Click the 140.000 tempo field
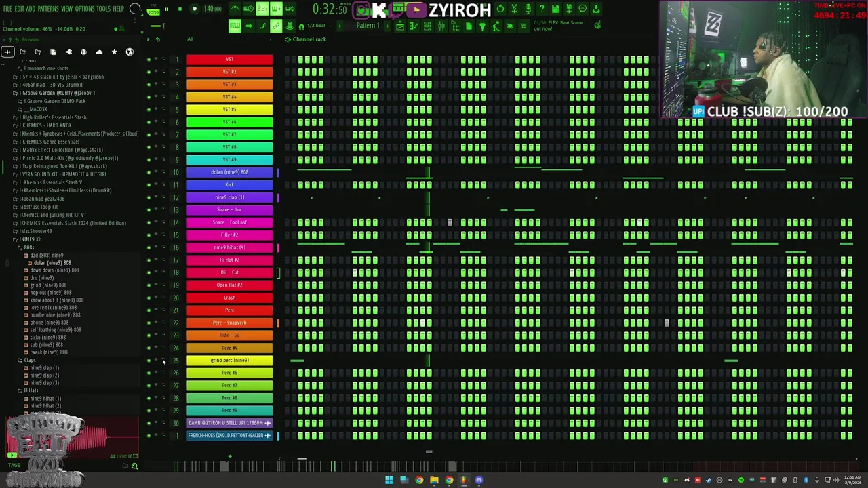The height and width of the screenshot is (488, 868). (212, 9)
